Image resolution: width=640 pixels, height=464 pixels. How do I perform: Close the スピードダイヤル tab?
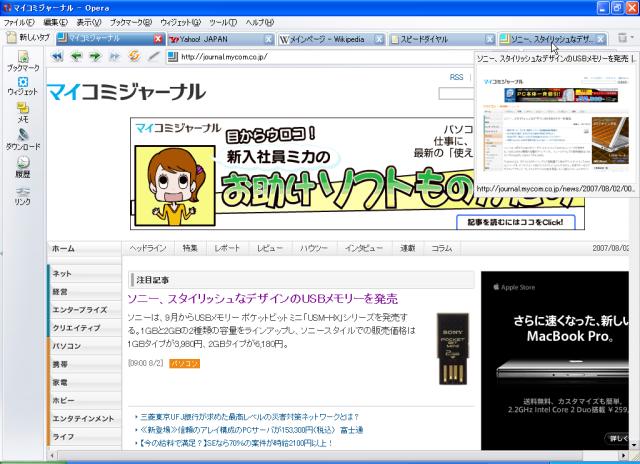coord(490,39)
